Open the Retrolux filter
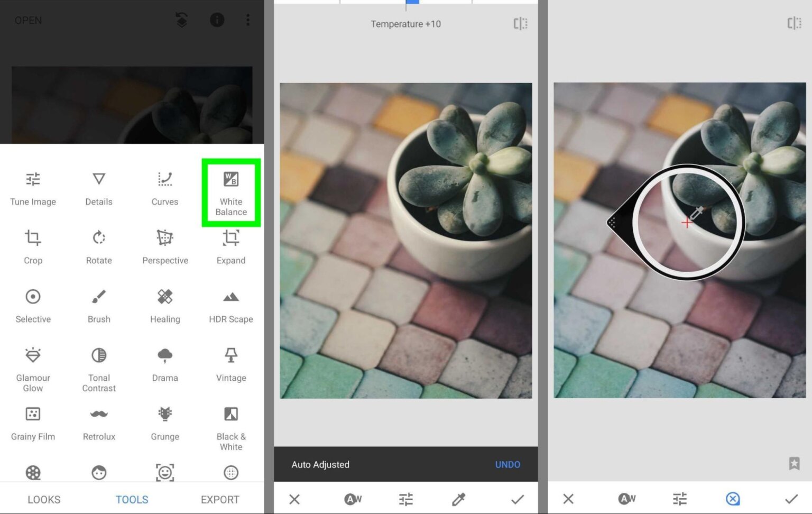 coord(98,423)
